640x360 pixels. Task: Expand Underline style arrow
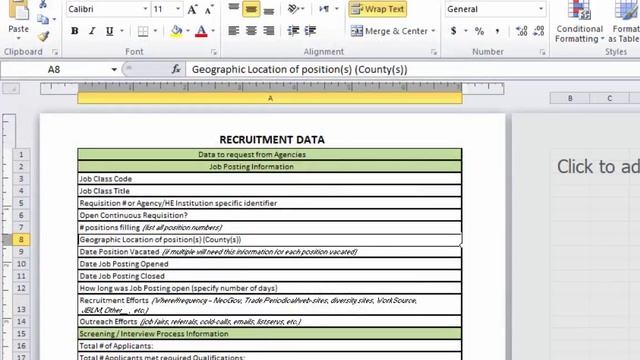pyautogui.click(x=122, y=31)
